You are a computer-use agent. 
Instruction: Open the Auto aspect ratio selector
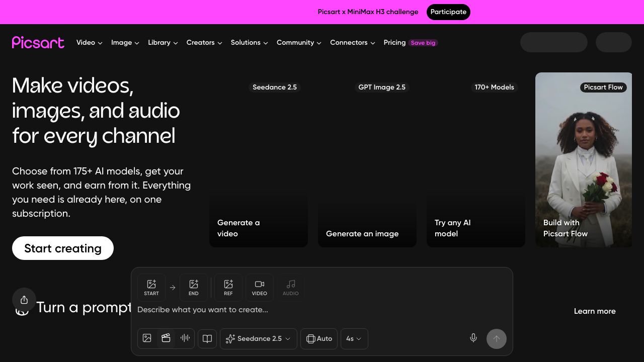pos(319,338)
